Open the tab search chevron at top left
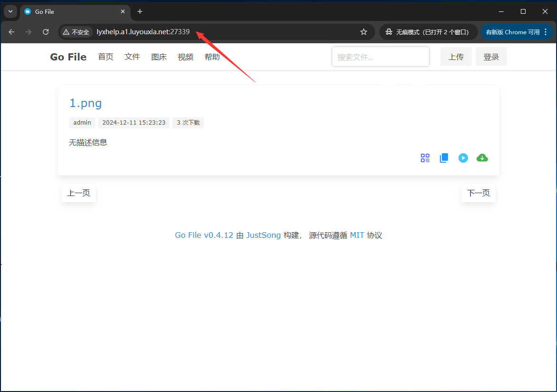557x392 pixels. pos(10,11)
